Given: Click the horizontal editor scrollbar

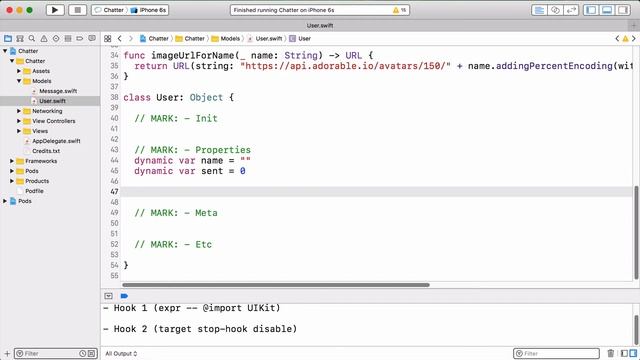Looking at the screenshot, I should [276, 285].
